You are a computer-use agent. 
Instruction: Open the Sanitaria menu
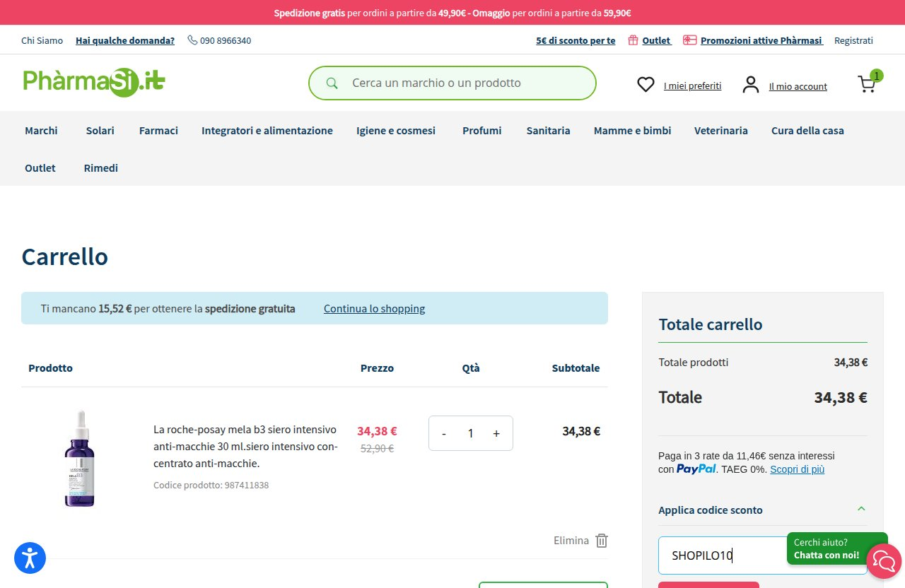(548, 130)
